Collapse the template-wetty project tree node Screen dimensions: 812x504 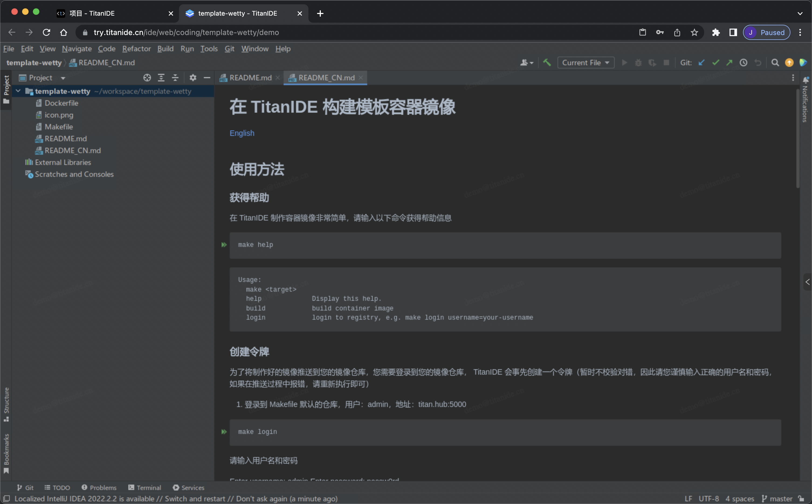(18, 91)
